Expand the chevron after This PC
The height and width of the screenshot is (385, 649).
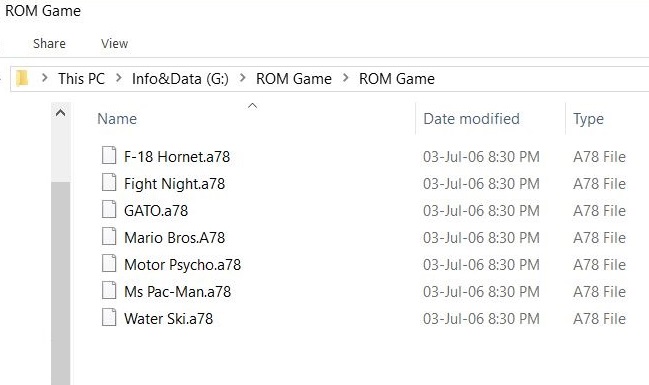coord(119,78)
